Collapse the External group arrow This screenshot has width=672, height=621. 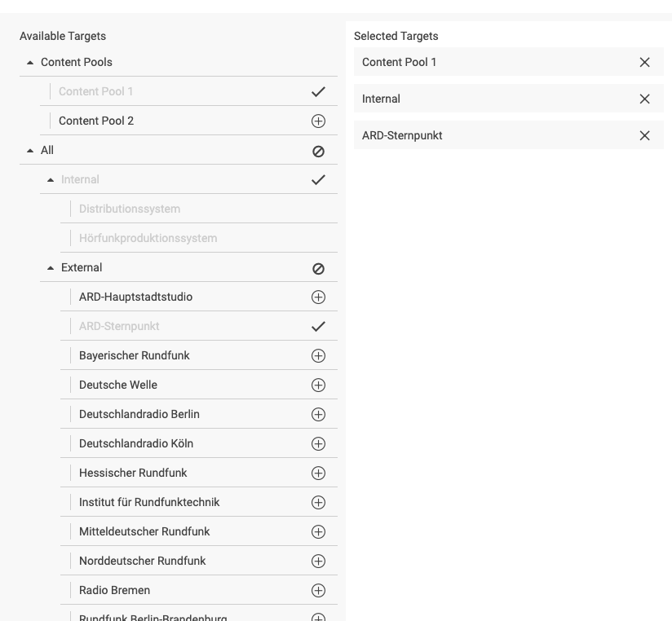(51, 268)
